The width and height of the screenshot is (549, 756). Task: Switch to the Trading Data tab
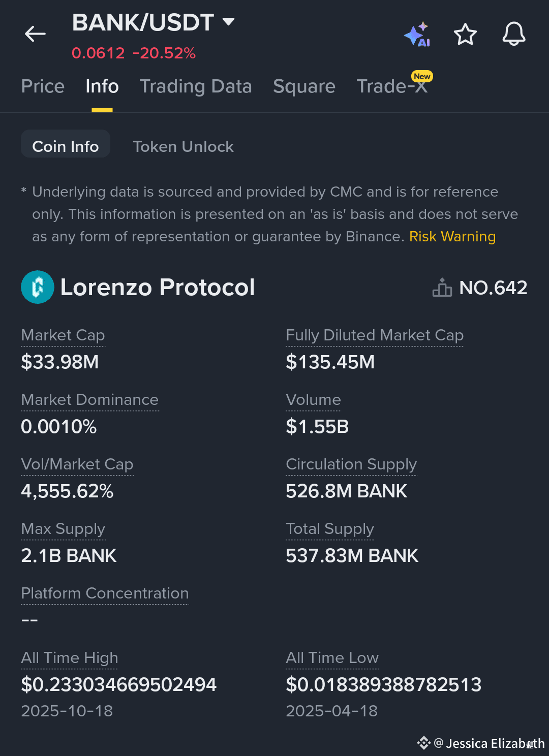(196, 86)
